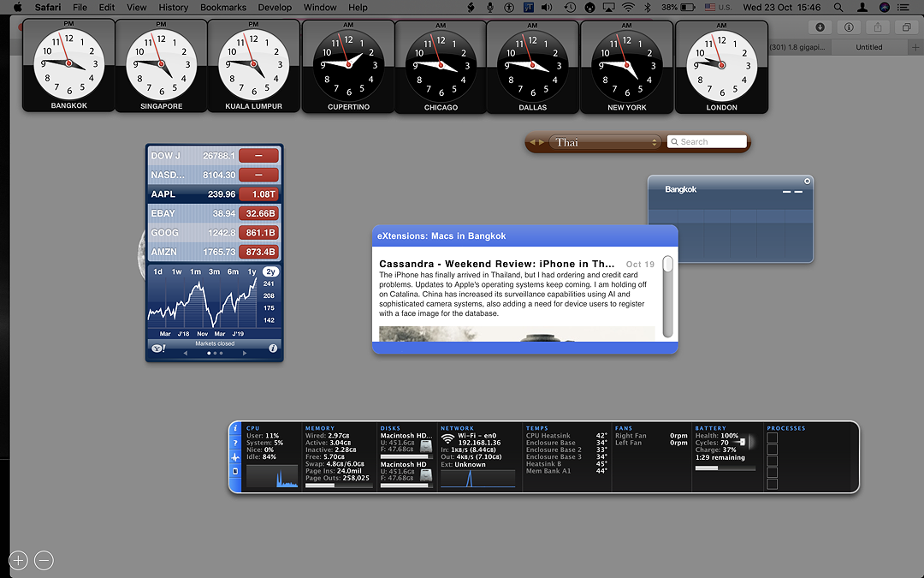Image resolution: width=924 pixels, height=578 pixels.
Task: Toggle EBAY 32.66B market cap value
Action: tap(258, 213)
